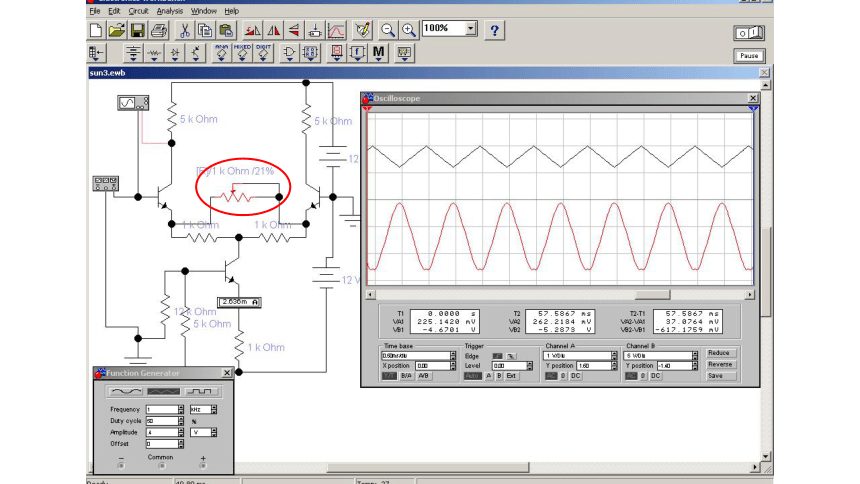This screenshot has width=860, height=484.
Task: Open the Instruments parts bin
Action: pyautogui.click(x=404, y=53)
